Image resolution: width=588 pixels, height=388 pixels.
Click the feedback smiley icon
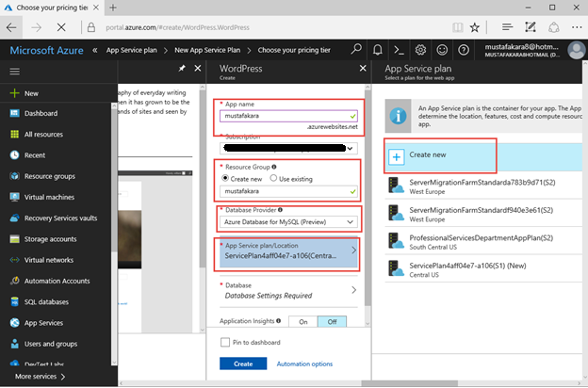442,50
